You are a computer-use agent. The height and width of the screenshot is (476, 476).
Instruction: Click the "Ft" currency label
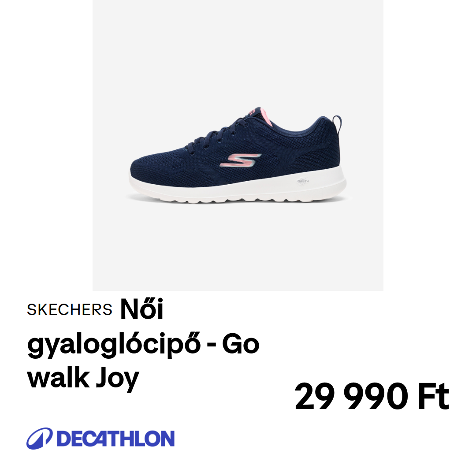pos(434,397)
